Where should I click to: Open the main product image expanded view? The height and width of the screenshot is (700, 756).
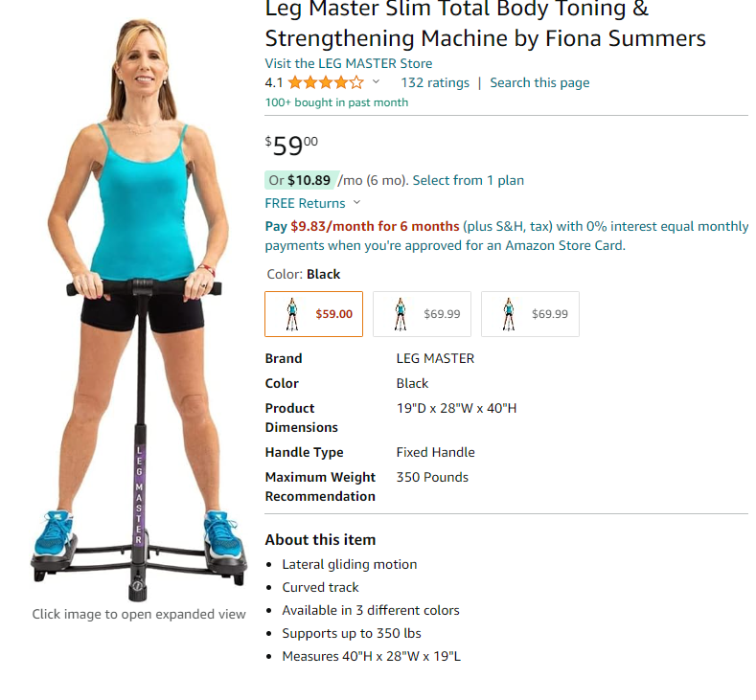tap(139, 308)
